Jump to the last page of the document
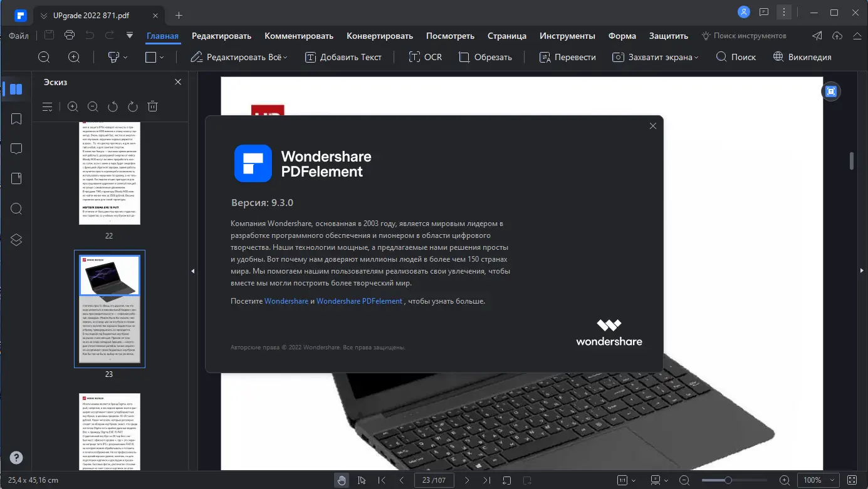The image size is (868, 489). click(487, 480)
